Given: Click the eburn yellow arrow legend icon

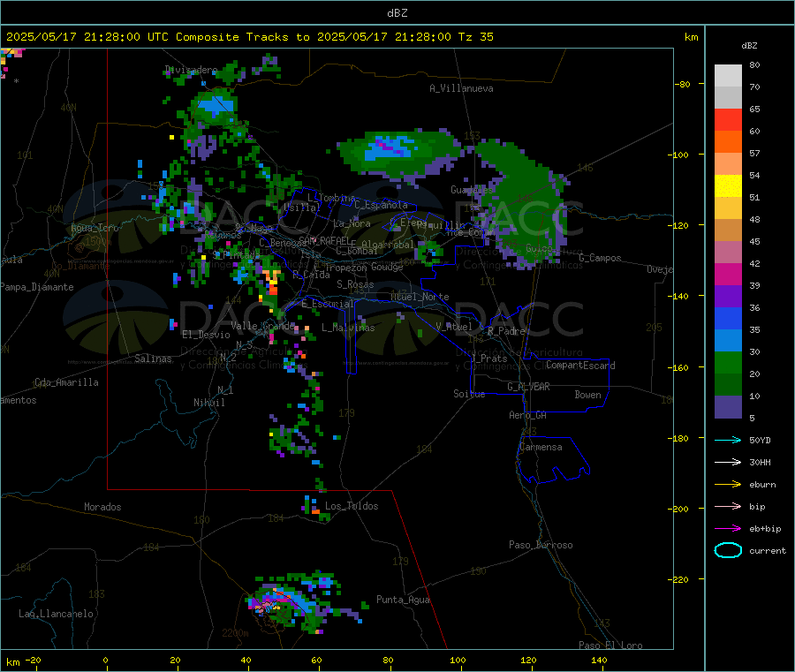Looking at the screenshot, I should pos(728,485).
